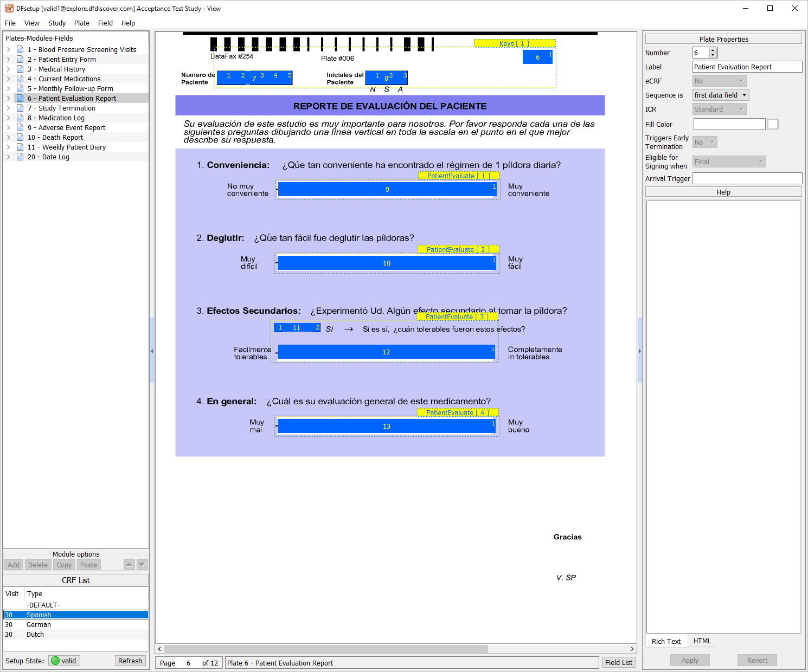Select the German CRF in the list

39,625
